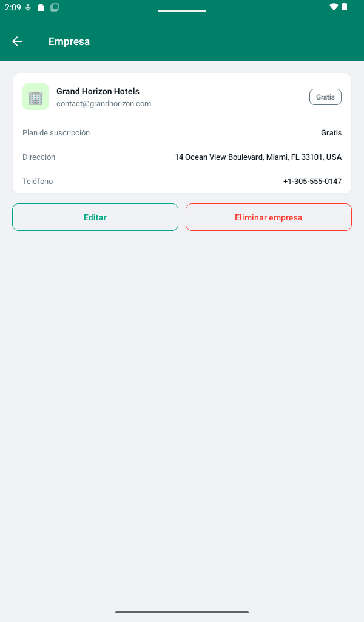Tap the battery status icon

pyautogui.click(x=345, y=7)
